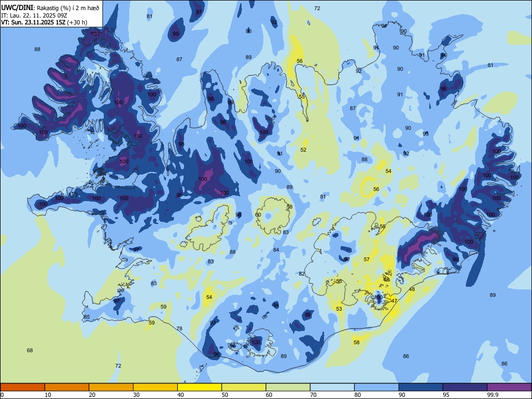Screen dimensions: 532x399
Task: Click the medium blue 80–90 legend swatch
Action: 377,387
